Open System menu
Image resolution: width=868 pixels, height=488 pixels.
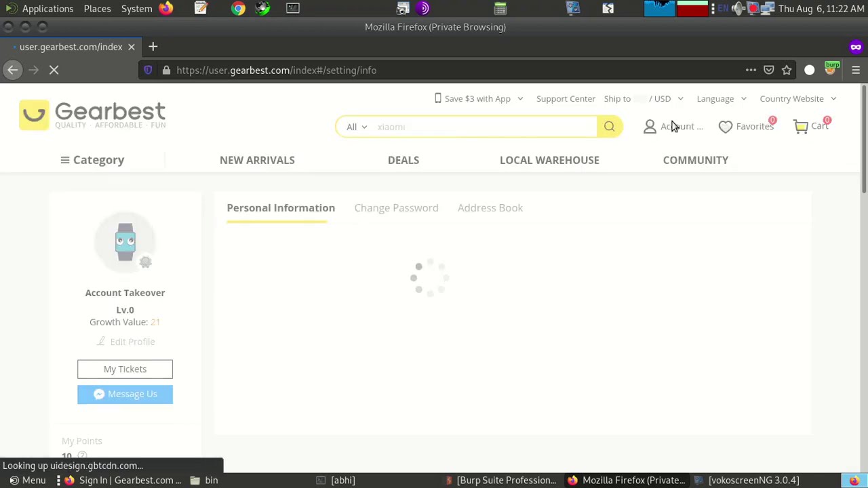coord(136,8)
